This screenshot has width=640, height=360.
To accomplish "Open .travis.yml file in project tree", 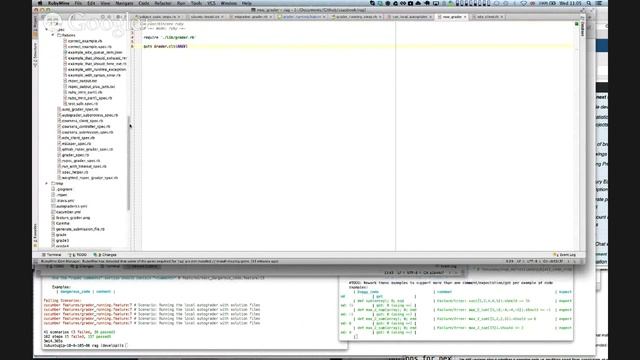I will coord(63,201).
